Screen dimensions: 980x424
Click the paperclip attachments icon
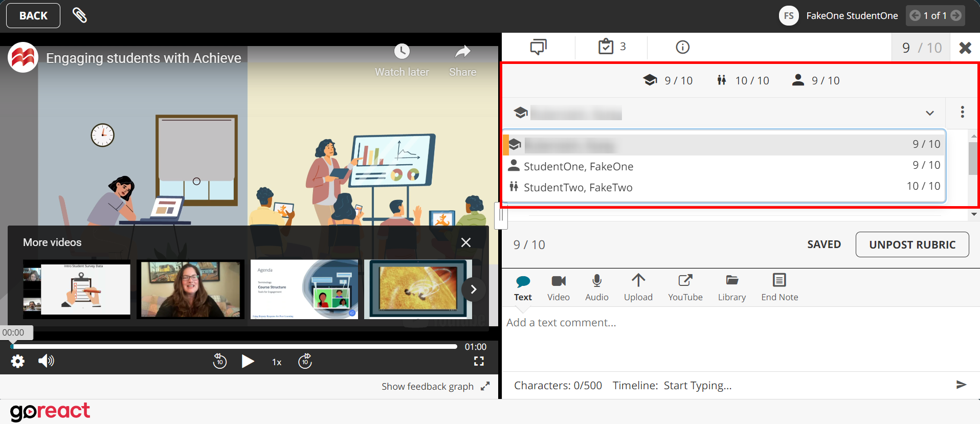pos(79,15)
